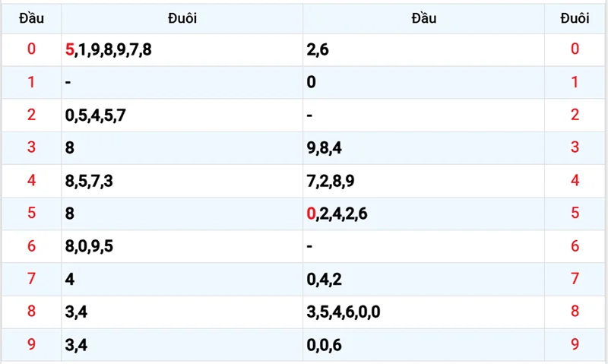Image resolution: width=608 pixels, height=364 pixels.
Task: Click the rightmost Đuôi column header
Action: (x=575, y=20)
